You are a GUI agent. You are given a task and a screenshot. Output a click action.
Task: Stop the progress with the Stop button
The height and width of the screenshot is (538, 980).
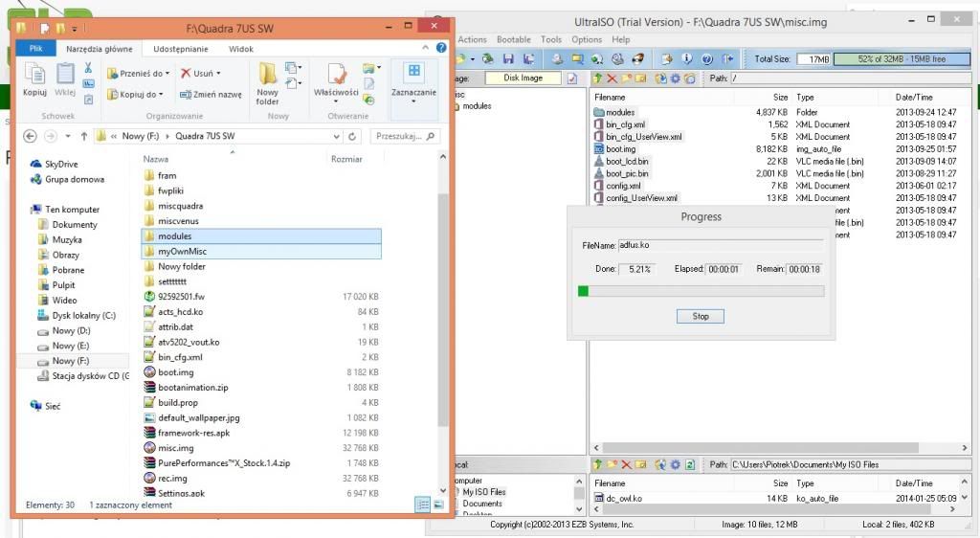point(701,316)
